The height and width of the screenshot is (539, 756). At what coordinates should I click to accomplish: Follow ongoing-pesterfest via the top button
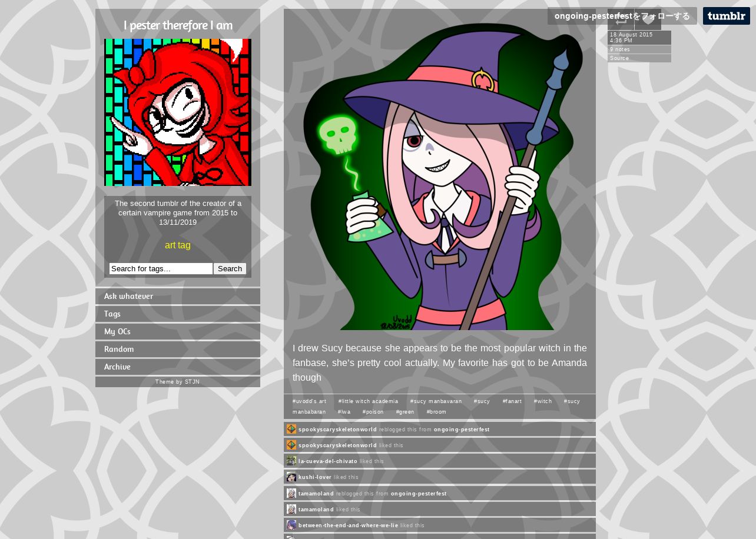(x=622, y=16)
